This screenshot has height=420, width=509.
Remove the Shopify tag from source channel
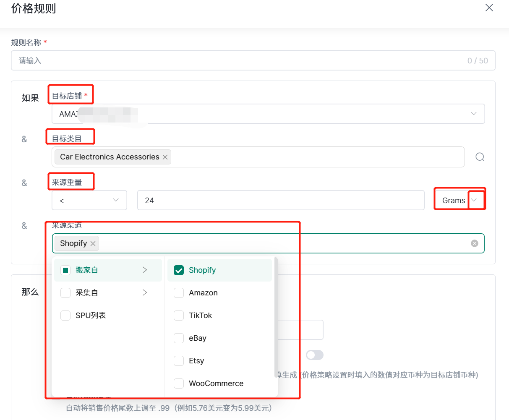[93, 243]
